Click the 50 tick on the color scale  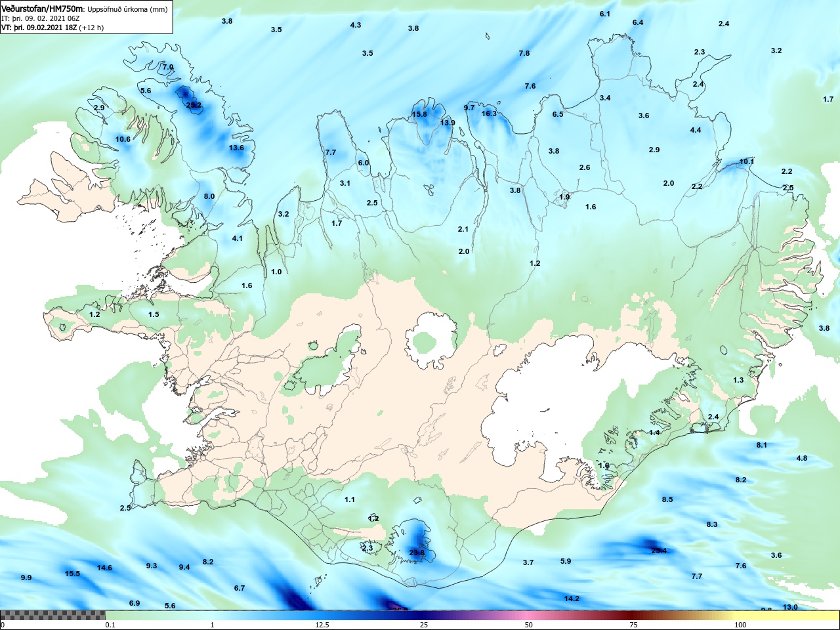pos(528,625)
